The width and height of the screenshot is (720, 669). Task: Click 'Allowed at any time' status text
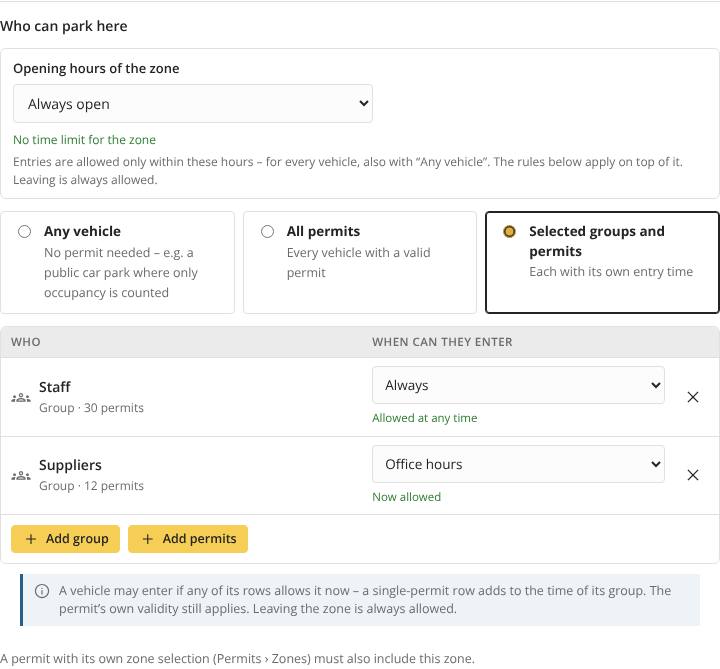[x=425, y=418]
